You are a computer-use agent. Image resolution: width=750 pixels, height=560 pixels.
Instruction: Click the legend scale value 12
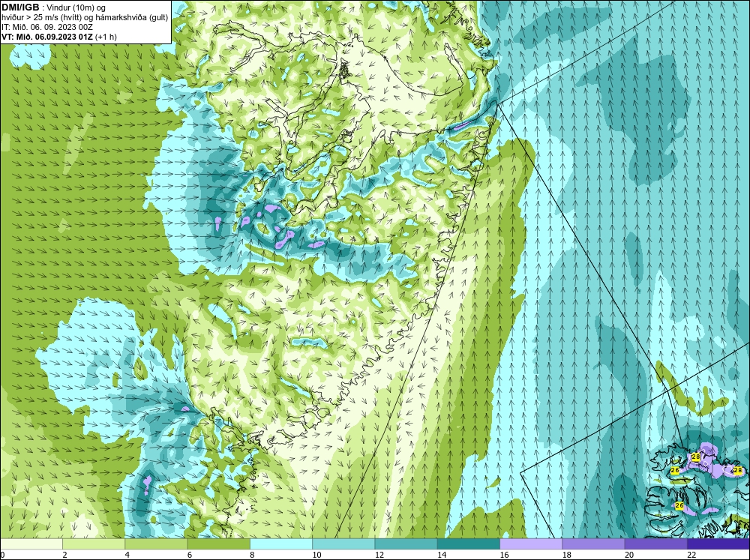pos(379,555)
